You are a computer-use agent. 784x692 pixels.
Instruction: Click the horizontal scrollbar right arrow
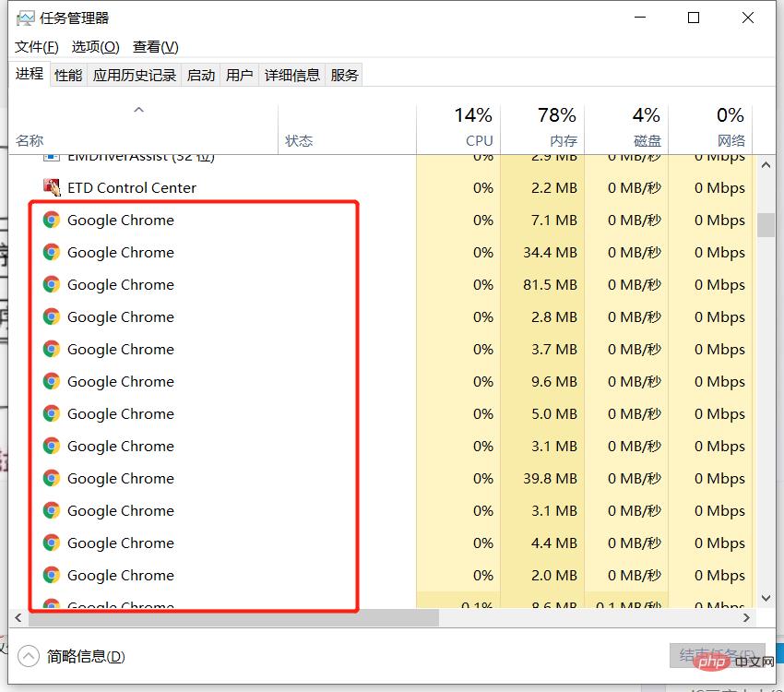[746, 617]
